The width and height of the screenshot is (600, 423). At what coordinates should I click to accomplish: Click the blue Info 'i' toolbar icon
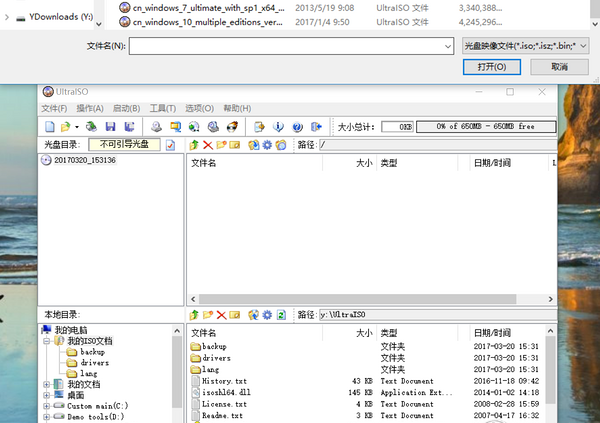(x=278, y=127)
